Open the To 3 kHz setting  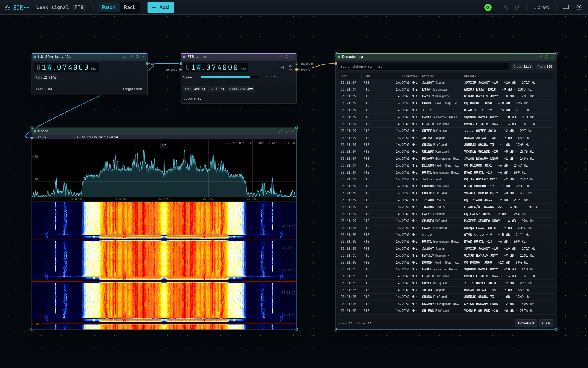[x=217, y=89]
